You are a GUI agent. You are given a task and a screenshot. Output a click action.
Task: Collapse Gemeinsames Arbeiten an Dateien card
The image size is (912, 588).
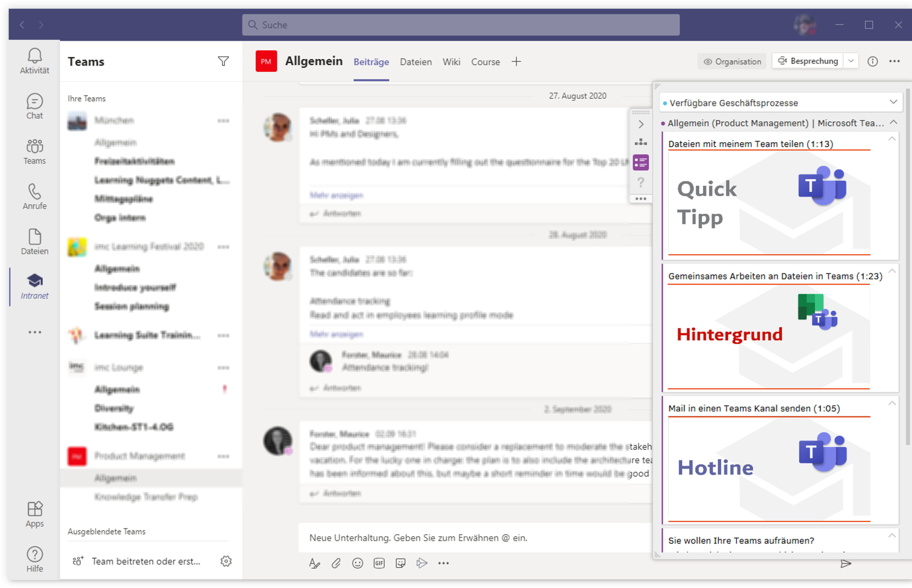(892, 271)
